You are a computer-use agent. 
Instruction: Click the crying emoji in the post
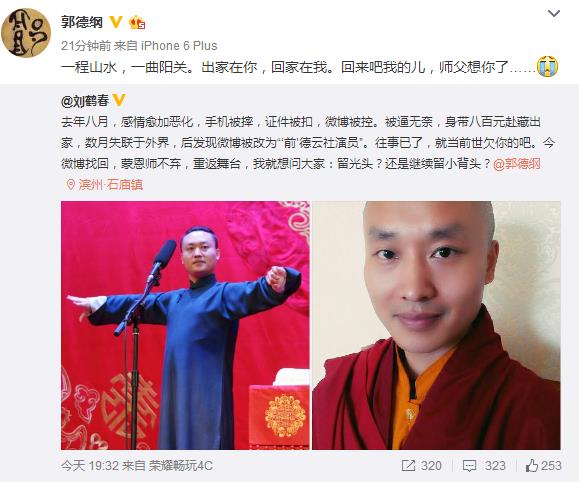point(548,66)
